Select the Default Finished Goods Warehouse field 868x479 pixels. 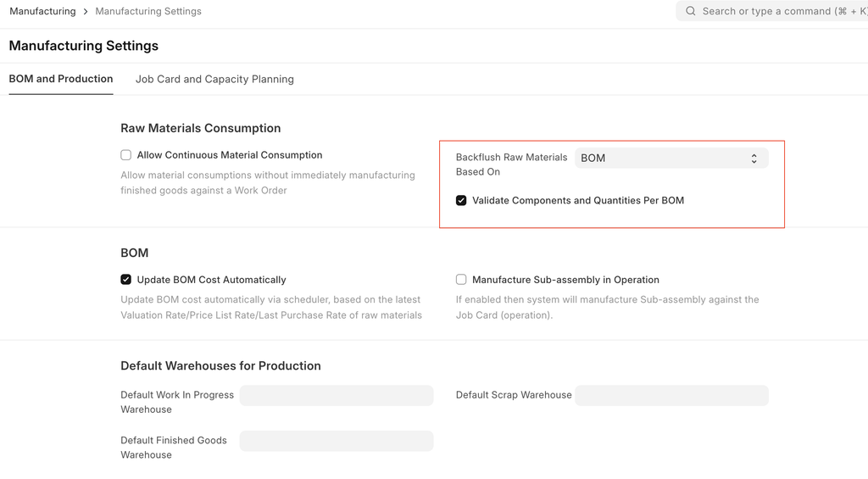click(x=337, y=441)
